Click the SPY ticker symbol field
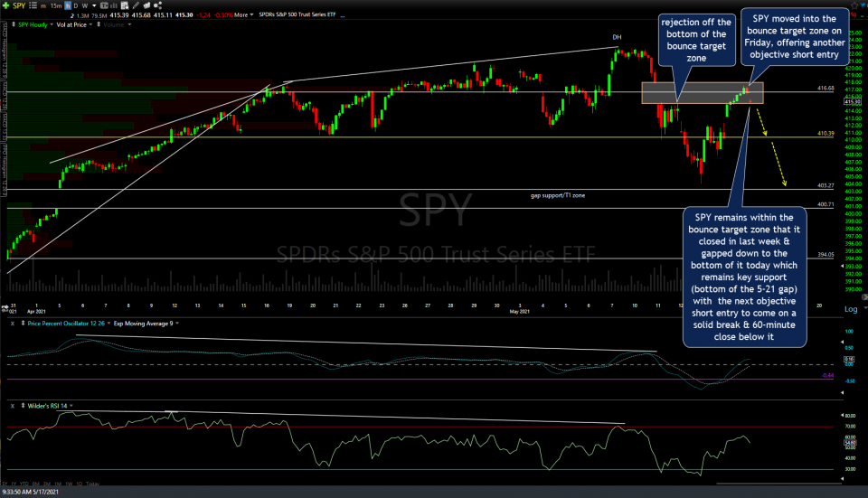 [19, 5]
